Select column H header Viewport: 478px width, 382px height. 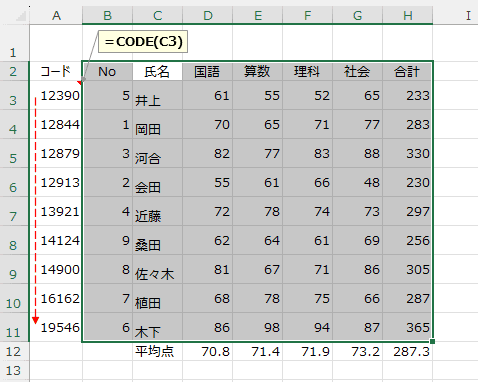point(408,15)
